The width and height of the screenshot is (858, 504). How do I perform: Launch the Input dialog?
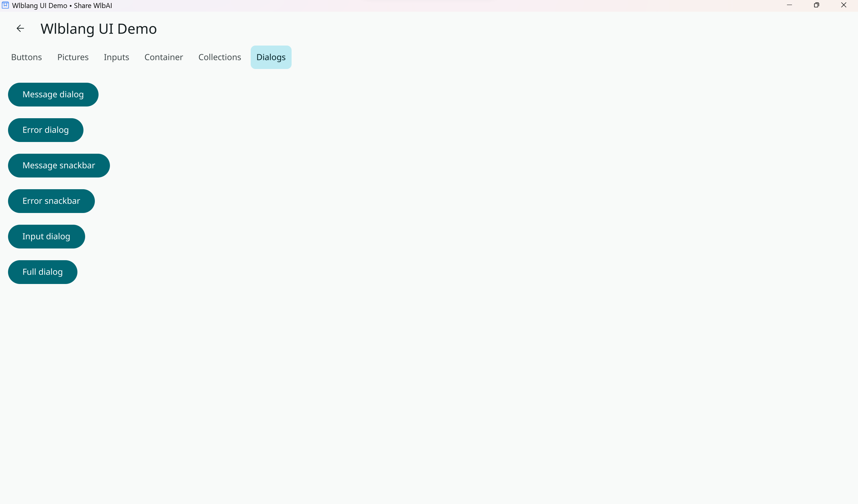pos(46,236)
